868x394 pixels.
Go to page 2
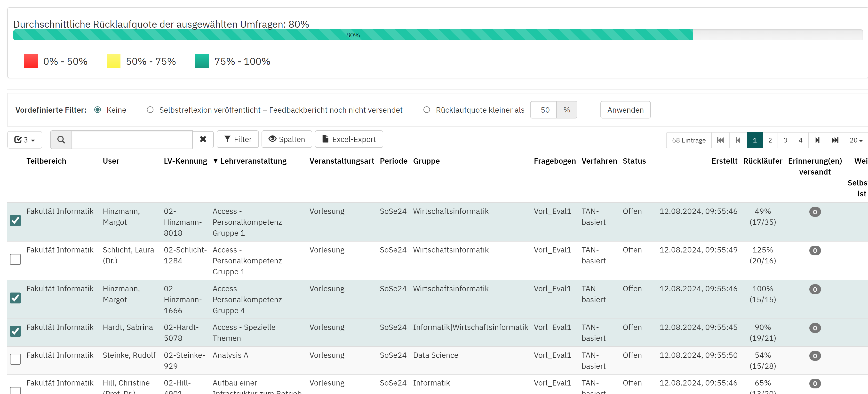pos(770,140)
